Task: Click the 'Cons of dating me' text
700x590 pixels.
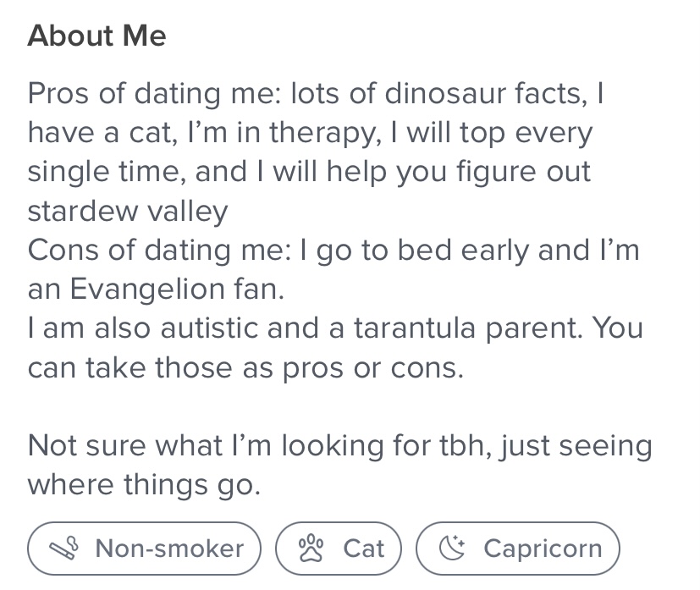Action: 160,250
